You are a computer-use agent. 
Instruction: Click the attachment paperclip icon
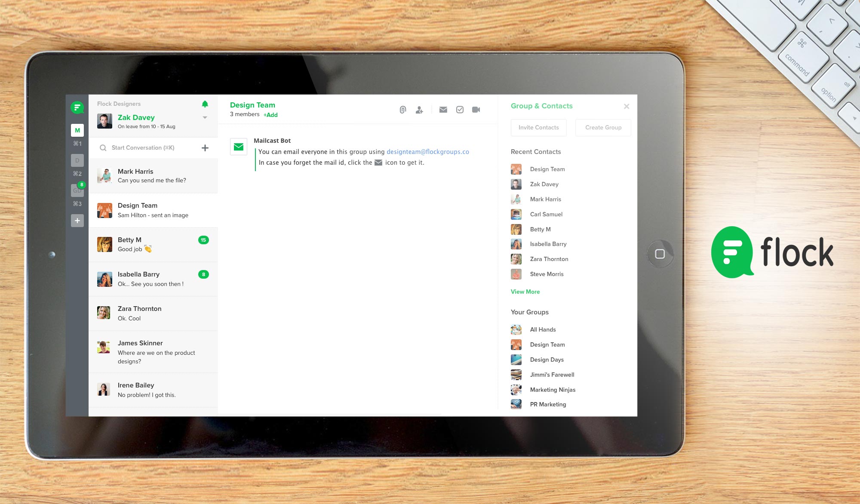coord(402,110)
